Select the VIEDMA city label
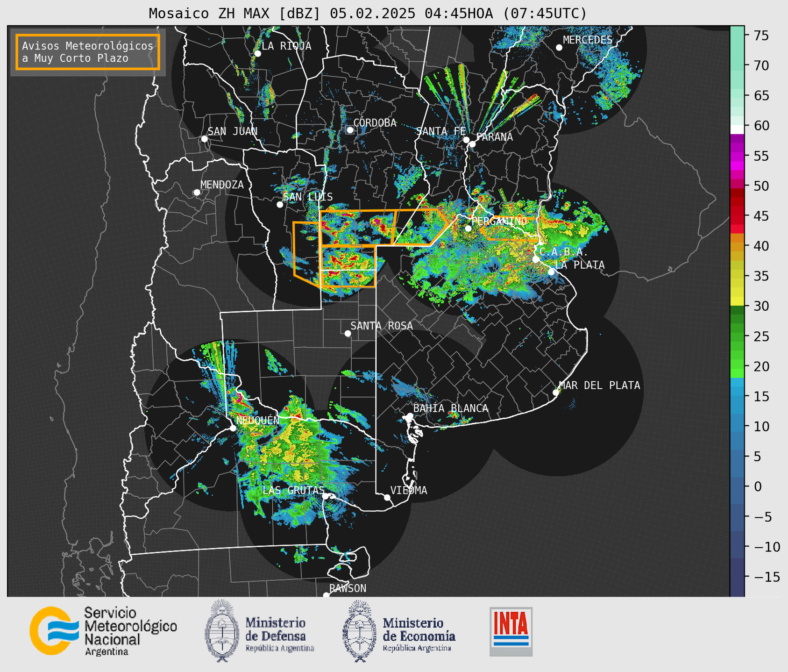This screenshot has width=788, height=672. coord(409,490)
